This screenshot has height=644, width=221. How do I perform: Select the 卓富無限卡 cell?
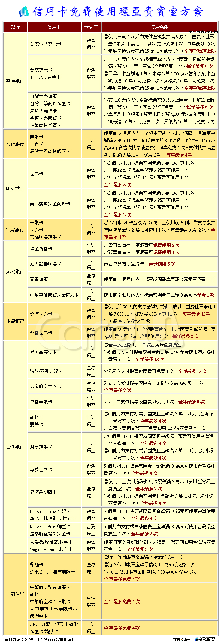[54, 402]
